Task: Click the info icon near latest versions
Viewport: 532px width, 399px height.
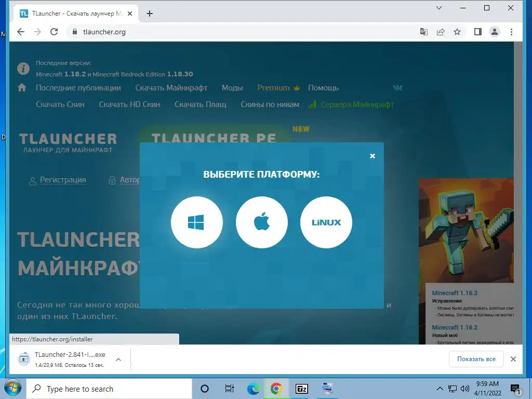Action: click(x=23, y=69)
